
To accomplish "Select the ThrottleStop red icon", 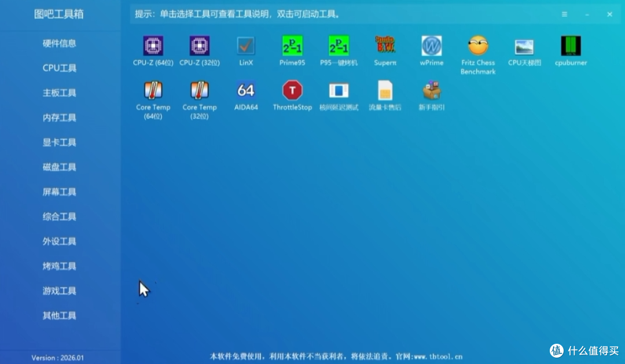I will click(x=292, y=90).
